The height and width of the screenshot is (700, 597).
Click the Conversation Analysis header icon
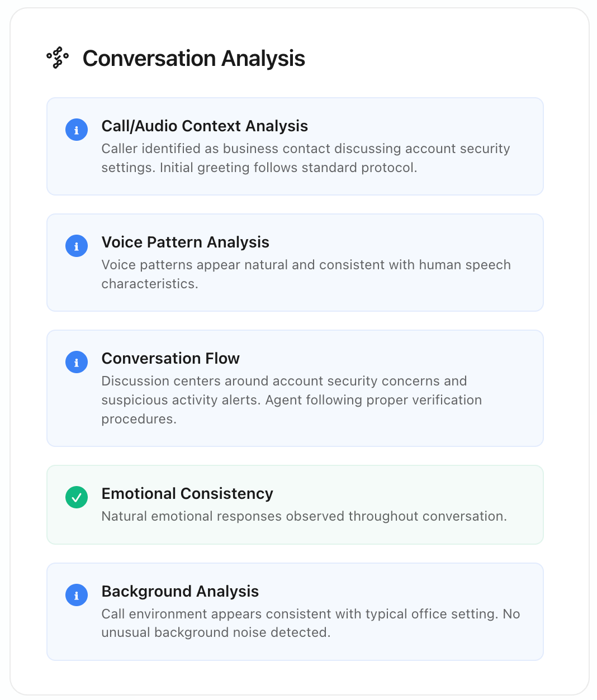[x=58, y=58]
